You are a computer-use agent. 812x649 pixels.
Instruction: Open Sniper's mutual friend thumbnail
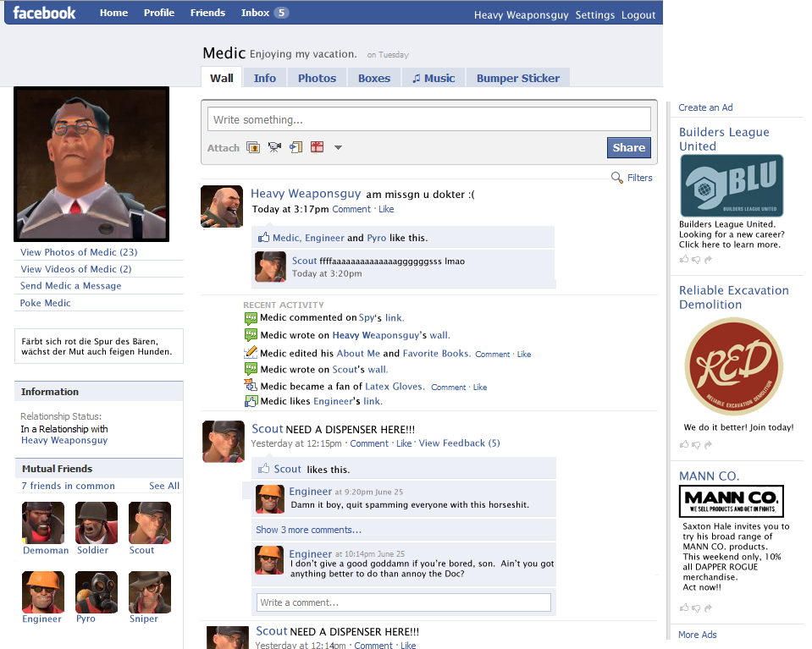pos(150,592)
